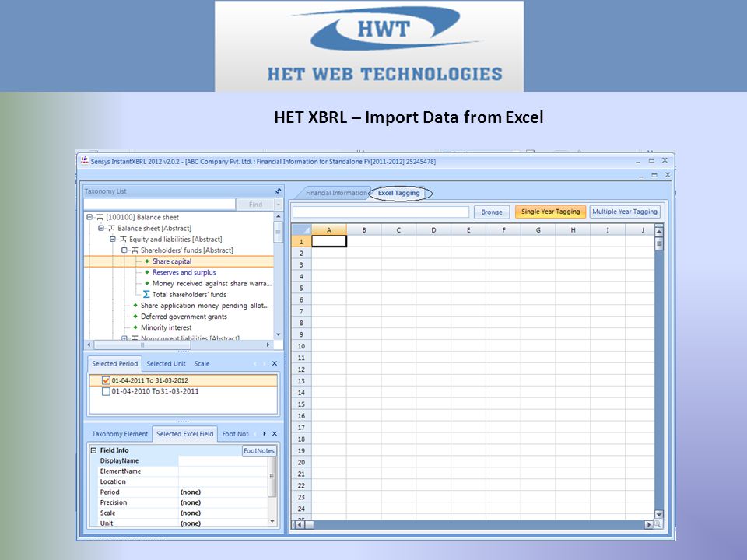The image size is (747, 560).
Task: Choose Single Year Tagging
Action: [x=551, y=212]
